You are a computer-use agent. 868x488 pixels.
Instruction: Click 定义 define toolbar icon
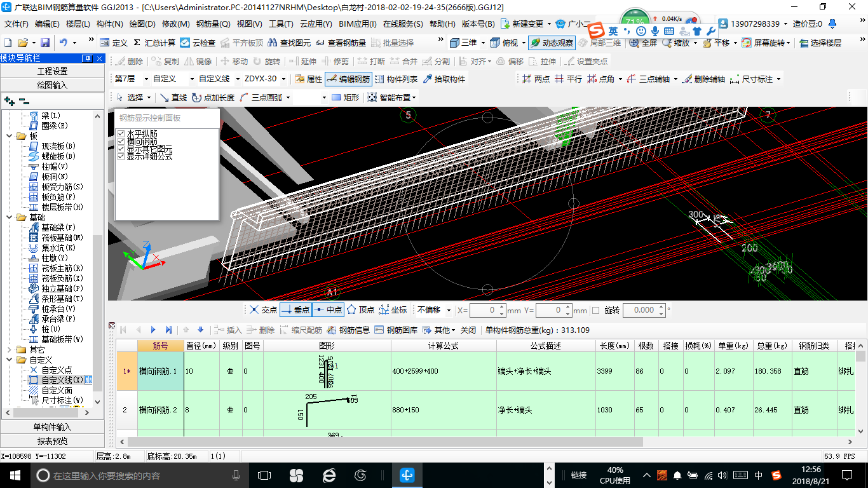point(113,43)
